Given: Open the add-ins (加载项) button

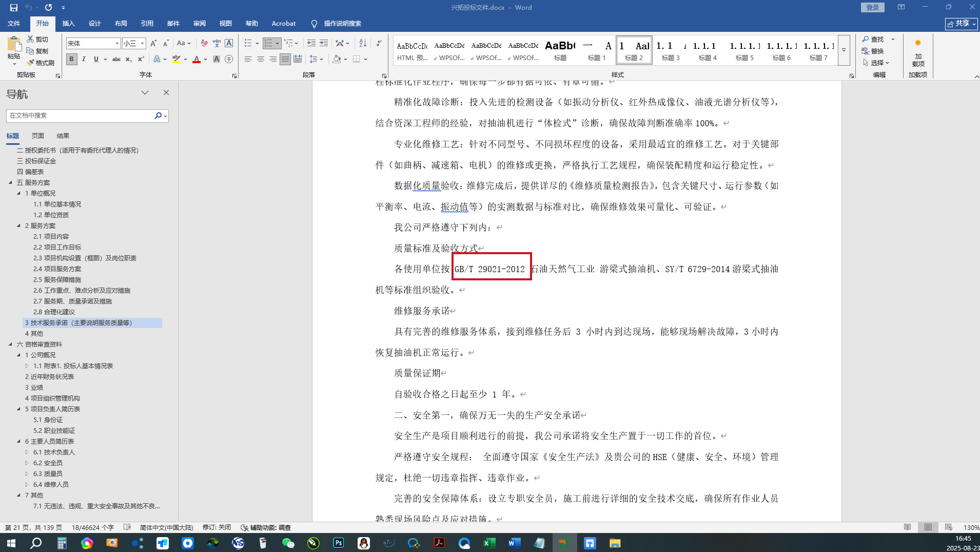Looking at the screenshot, I should 918,52.
